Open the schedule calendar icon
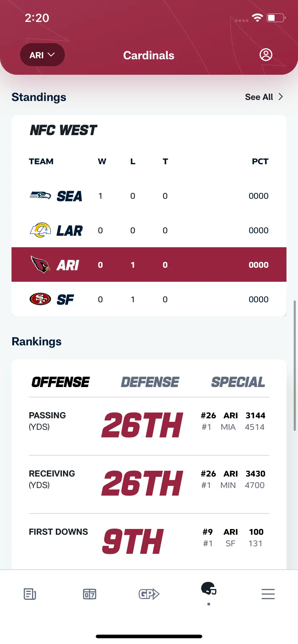This screenshot has height=644, width=298. click(90, 594)
